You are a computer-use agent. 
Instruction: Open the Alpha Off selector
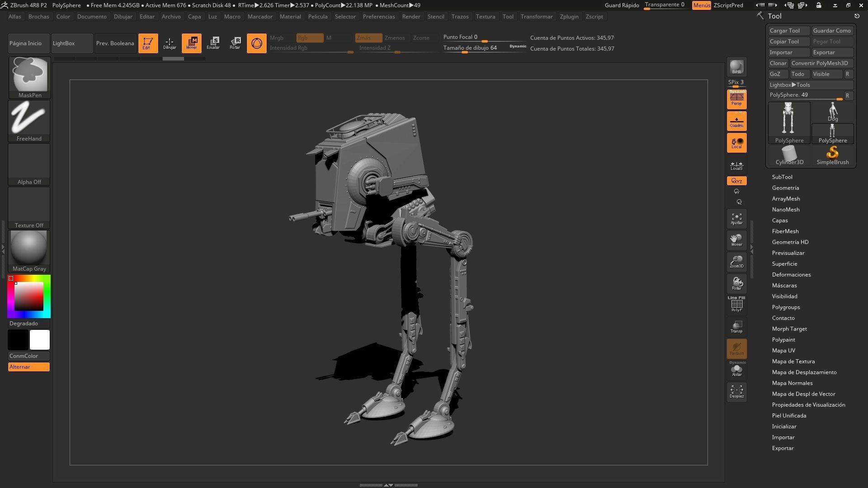click(x=29, y=164)
